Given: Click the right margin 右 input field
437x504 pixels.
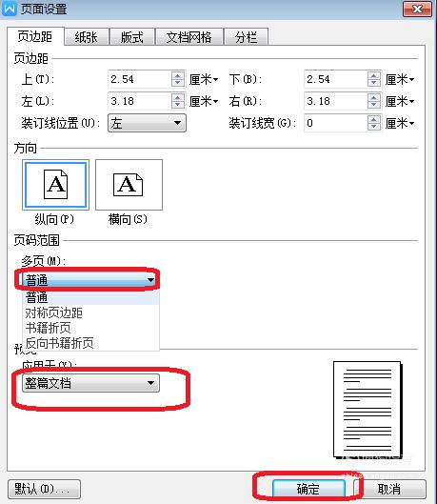Looking at the screenshot, I should coord(336,101).
